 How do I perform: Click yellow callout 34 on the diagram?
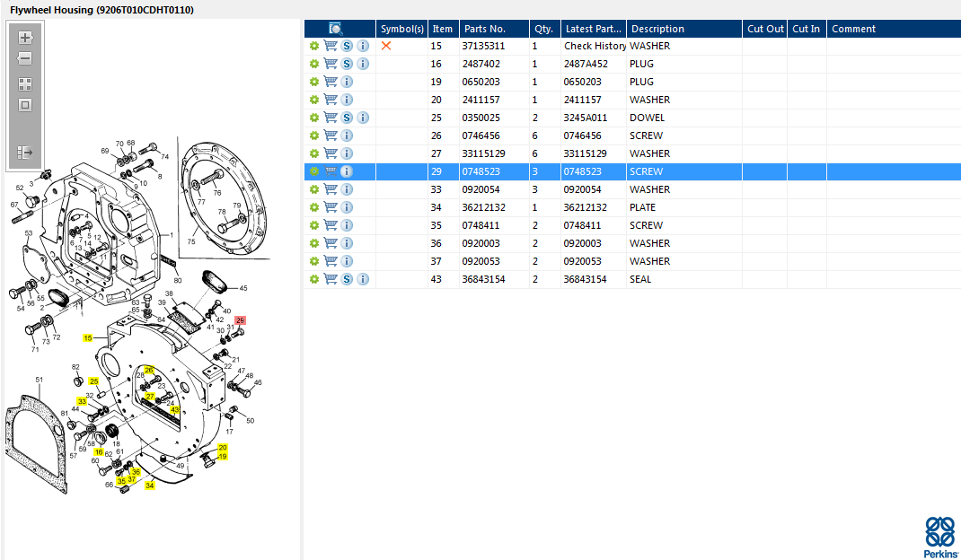(x=150, y=486)
